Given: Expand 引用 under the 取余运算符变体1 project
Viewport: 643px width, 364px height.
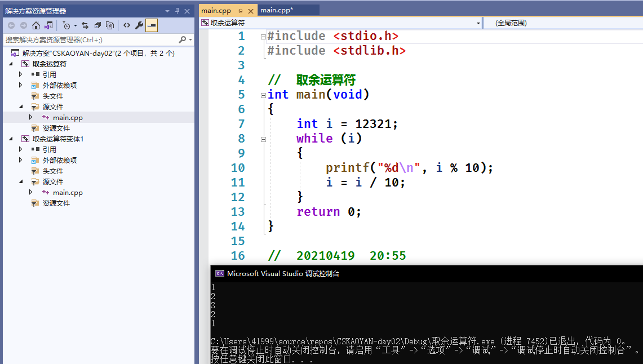Looking at the screenshot, I should (x=20, y=149).
